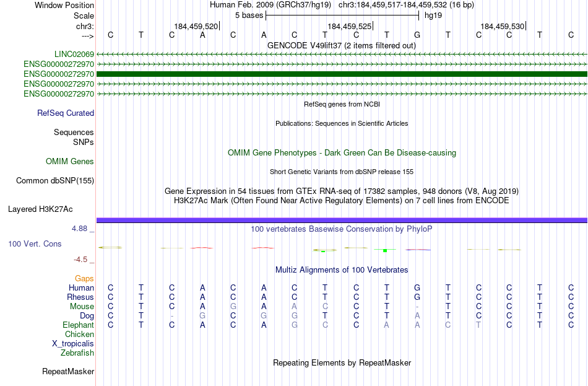Click the Sequences track label
This screenshot has width=588, height=386.
74,132
